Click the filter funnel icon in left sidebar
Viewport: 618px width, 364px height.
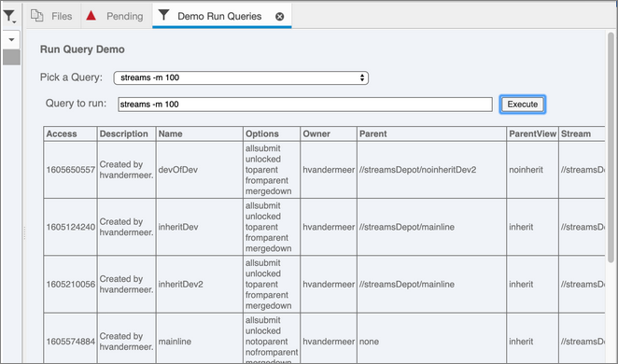[x=9, y=17]
